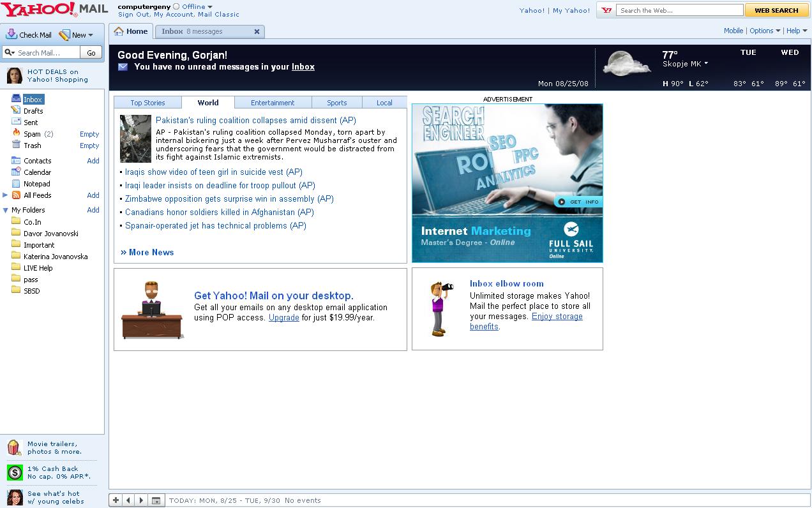
Task: Open the Drafts folder icon
Action: click(17, 110)
